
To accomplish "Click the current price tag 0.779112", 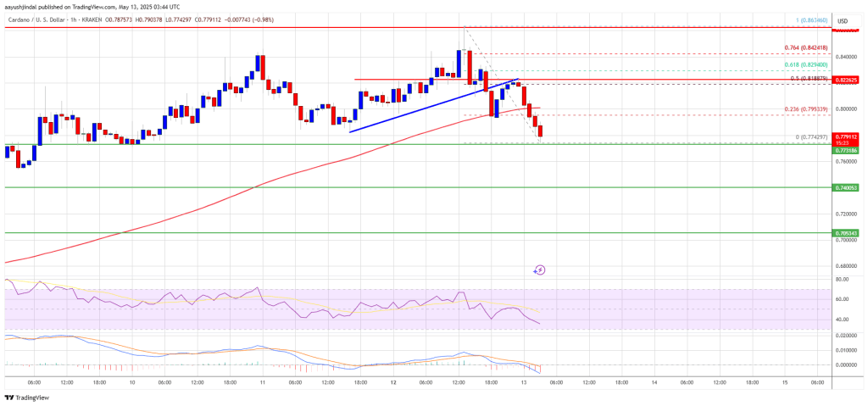I will [x=847, y=135].
